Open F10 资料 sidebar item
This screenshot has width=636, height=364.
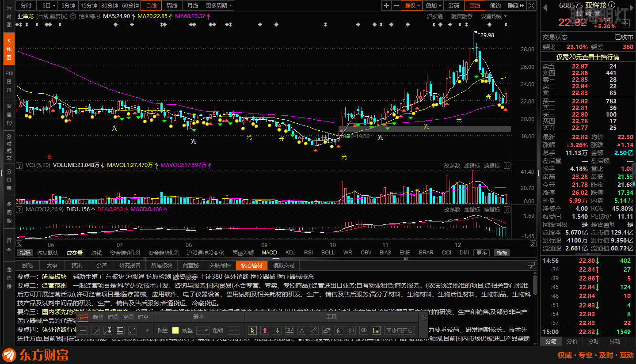point(8,81)
